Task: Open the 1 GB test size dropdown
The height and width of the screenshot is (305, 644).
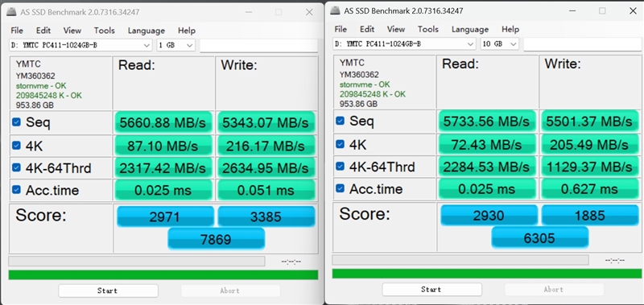Action: (175, 45)
